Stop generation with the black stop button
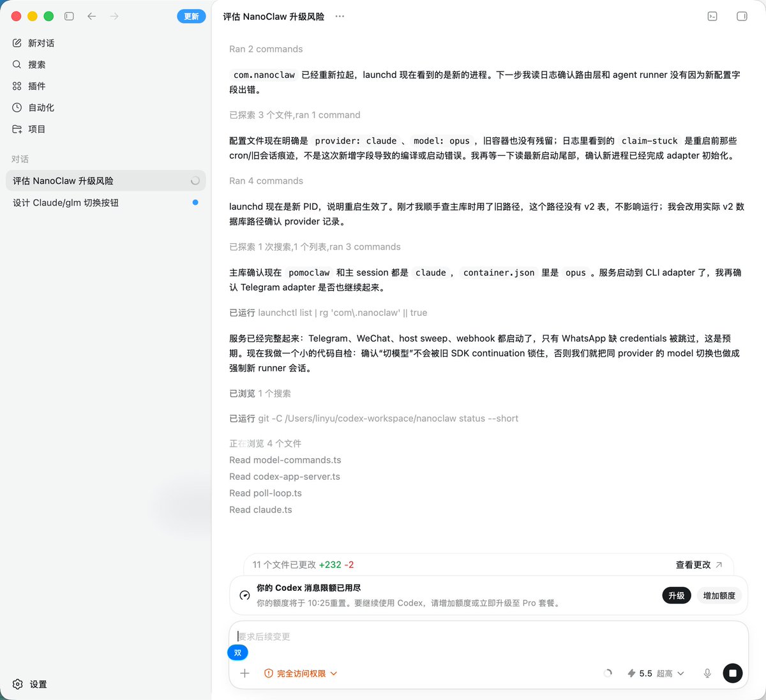The image size is (766, 700). [733, 673]
